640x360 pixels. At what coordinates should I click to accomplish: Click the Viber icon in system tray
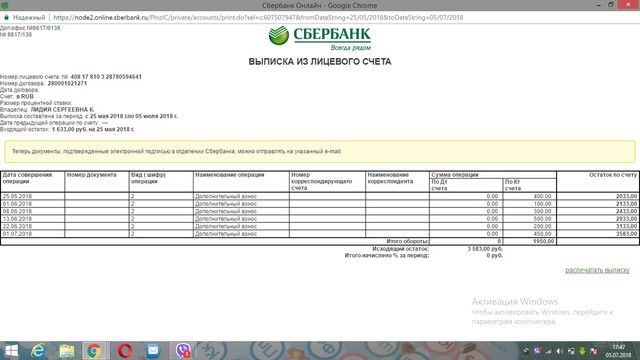537,351
